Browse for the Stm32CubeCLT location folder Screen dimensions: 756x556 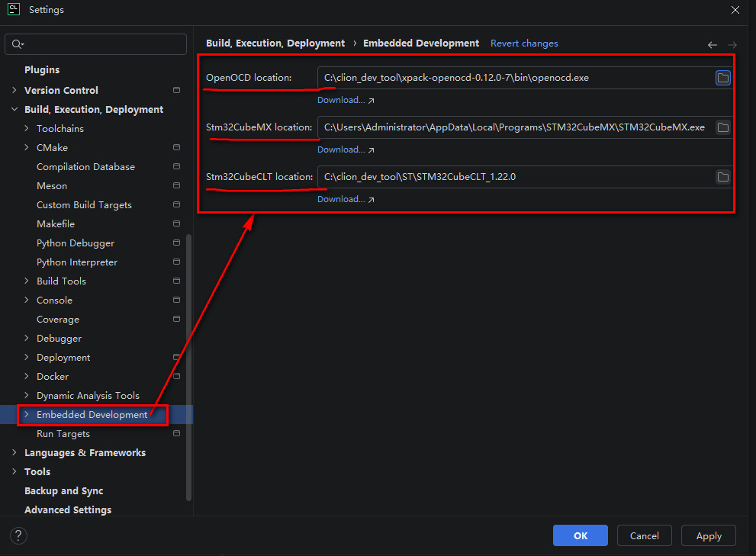point(722,177)
